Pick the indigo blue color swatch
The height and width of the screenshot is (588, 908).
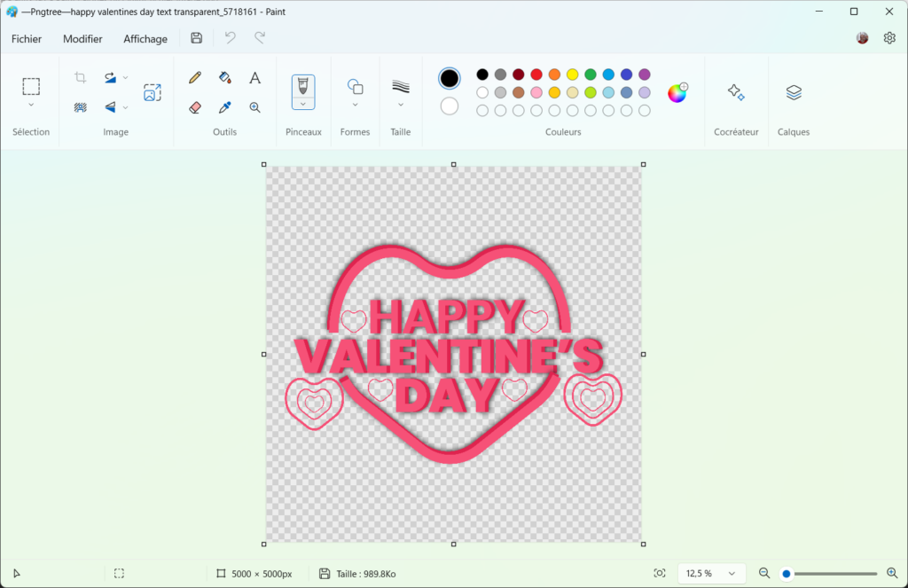(x=627, y=74)
